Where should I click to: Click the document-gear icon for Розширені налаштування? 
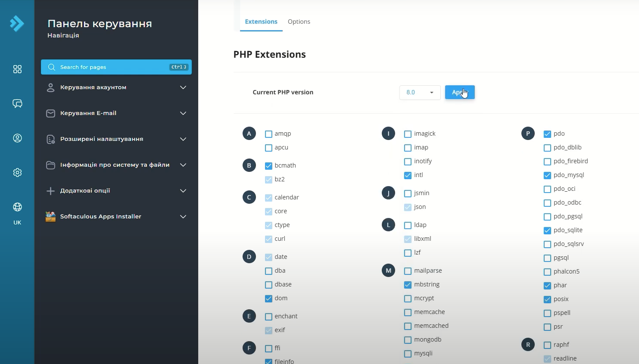[50, 139]
